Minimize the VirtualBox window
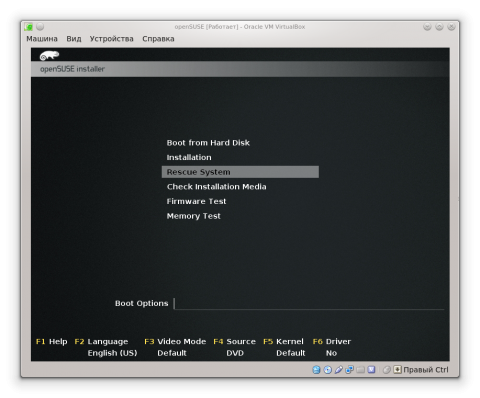This screenshot has width=480, height=398. click(427, 27)
